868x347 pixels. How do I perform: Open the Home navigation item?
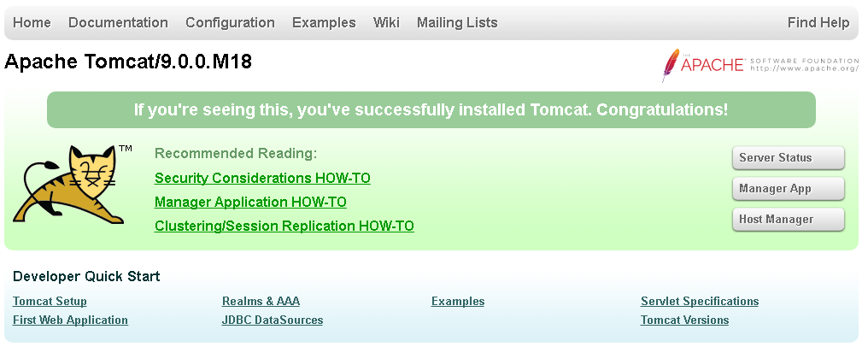pos(32,23)
